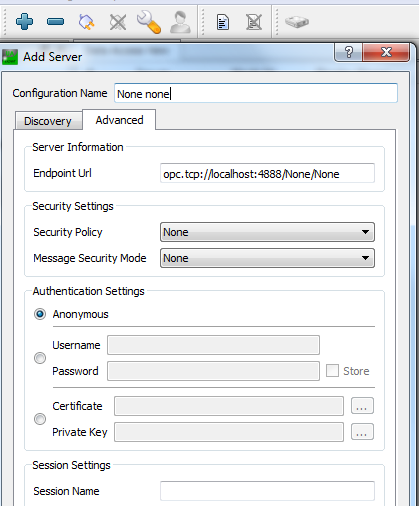Click the new document icon in toolbar
The width and height of the screenshot is (419, 506).
tap(223, 22)
